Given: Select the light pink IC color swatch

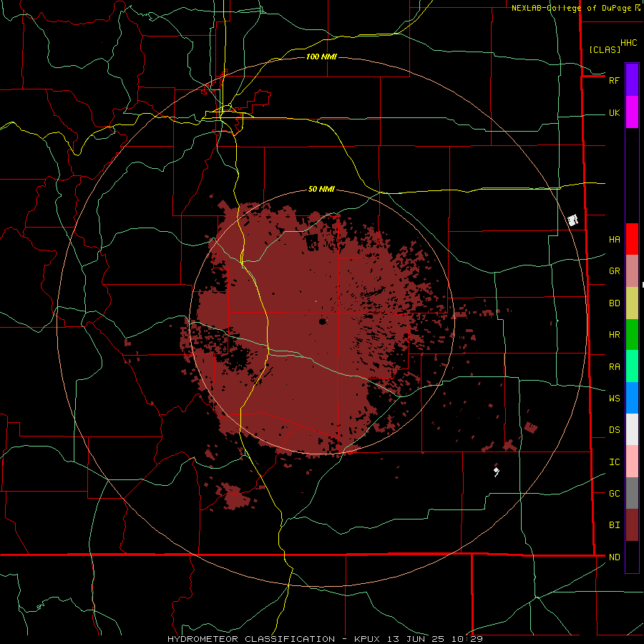Looking at the screenshot, I should tap(632, 462).
